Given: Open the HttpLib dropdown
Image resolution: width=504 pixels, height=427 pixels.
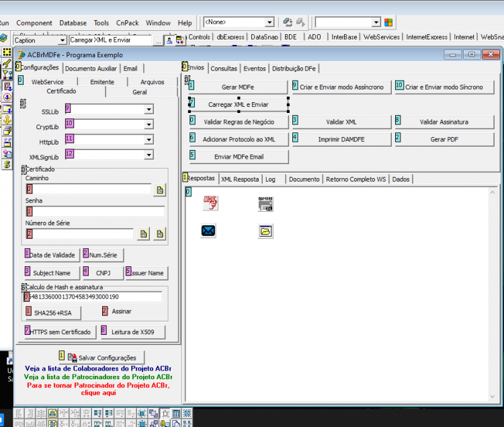Looking at the screenshot, I should click(149, 140).
